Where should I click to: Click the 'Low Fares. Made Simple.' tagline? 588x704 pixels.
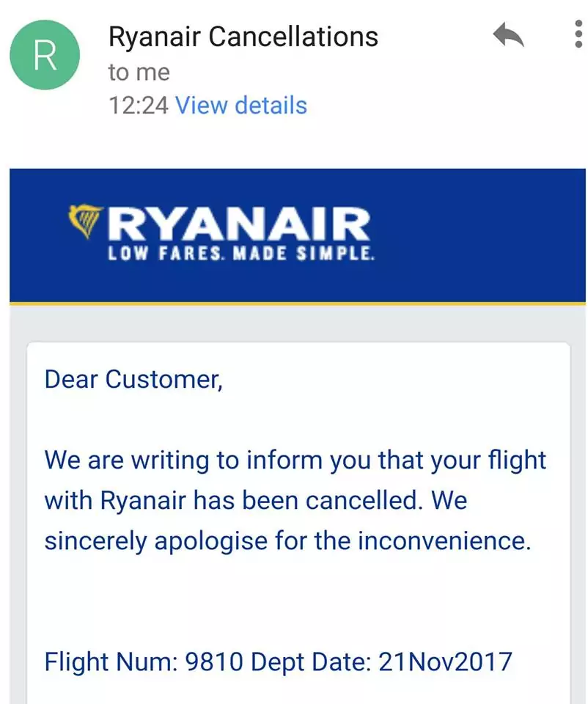[240, 254]
